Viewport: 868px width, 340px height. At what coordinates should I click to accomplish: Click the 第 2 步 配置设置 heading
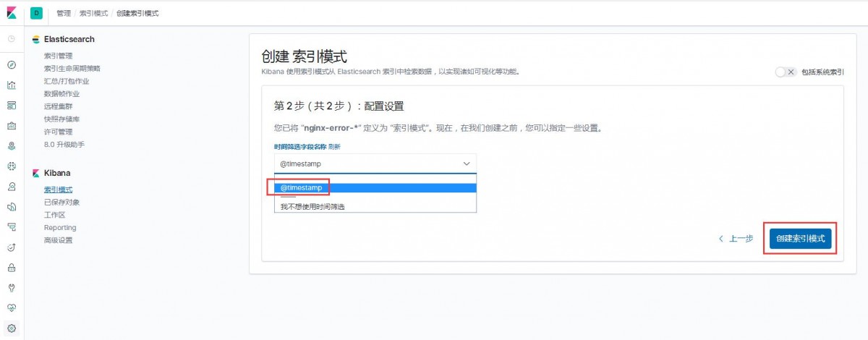pyautogui.click(x=339, y=106)
